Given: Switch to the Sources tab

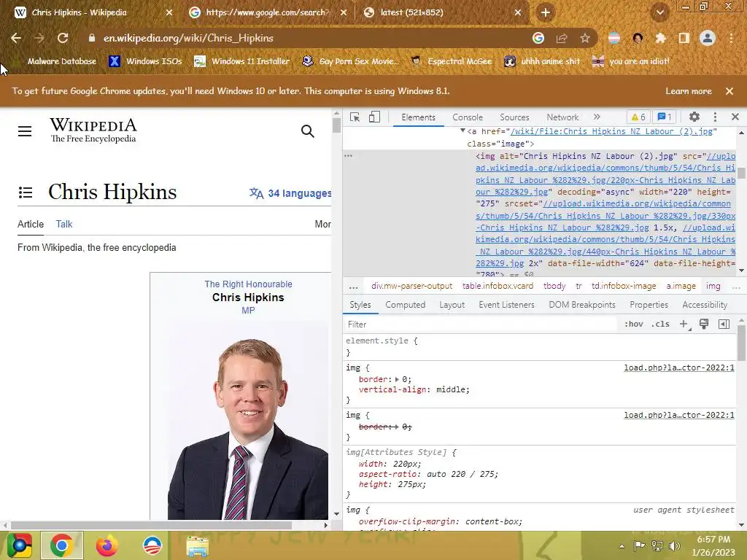Looking at the screenshot, I should click(x=514, y=117).
